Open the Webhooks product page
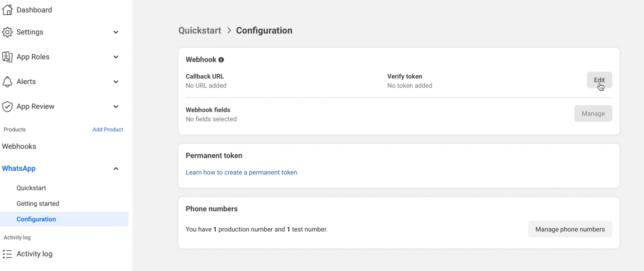The height and width of the screenshot is (271, 644). (19, 146)
